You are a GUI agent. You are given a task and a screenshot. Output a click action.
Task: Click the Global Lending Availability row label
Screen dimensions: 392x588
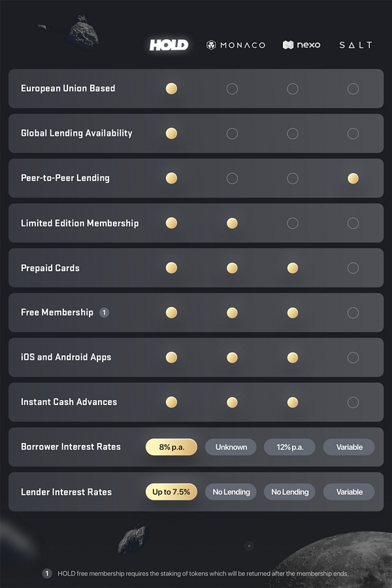pos(76,133)
